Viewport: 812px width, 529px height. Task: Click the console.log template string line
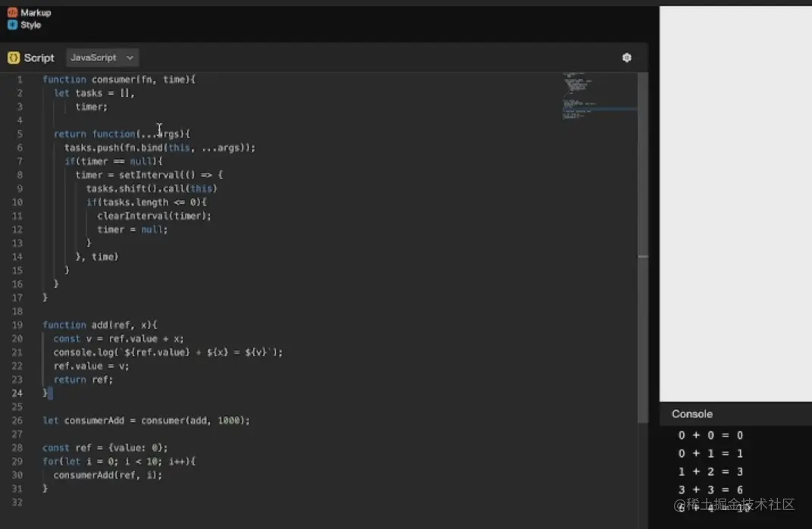coord(168,352)
